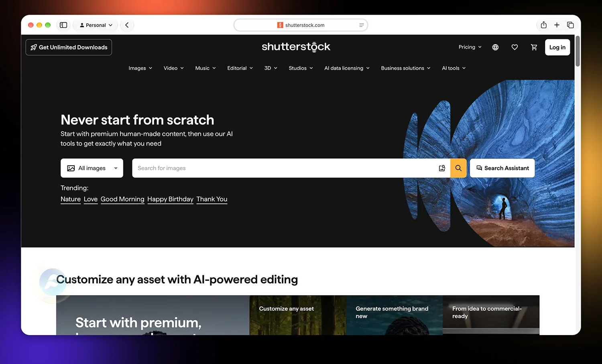Click the Love trending link
The width and height of the screenshot is (602, 364).
pyautogui.click(x=91, y=199)
